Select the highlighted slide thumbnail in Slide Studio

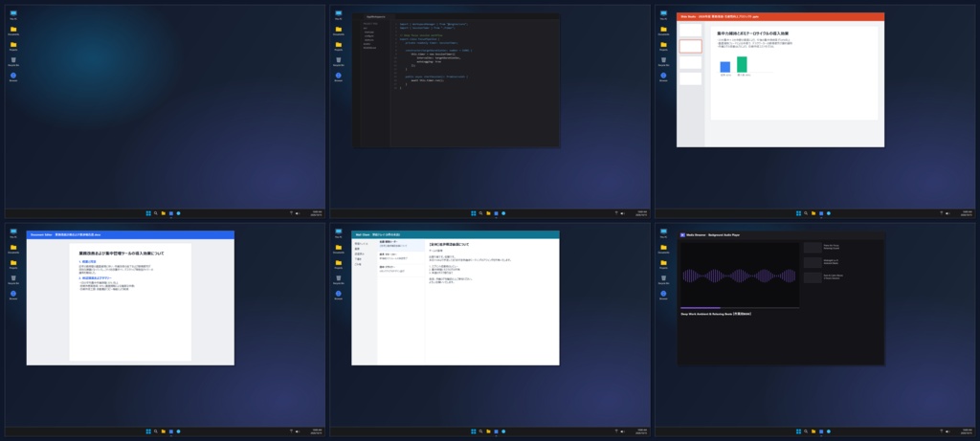tap(691, 46)
